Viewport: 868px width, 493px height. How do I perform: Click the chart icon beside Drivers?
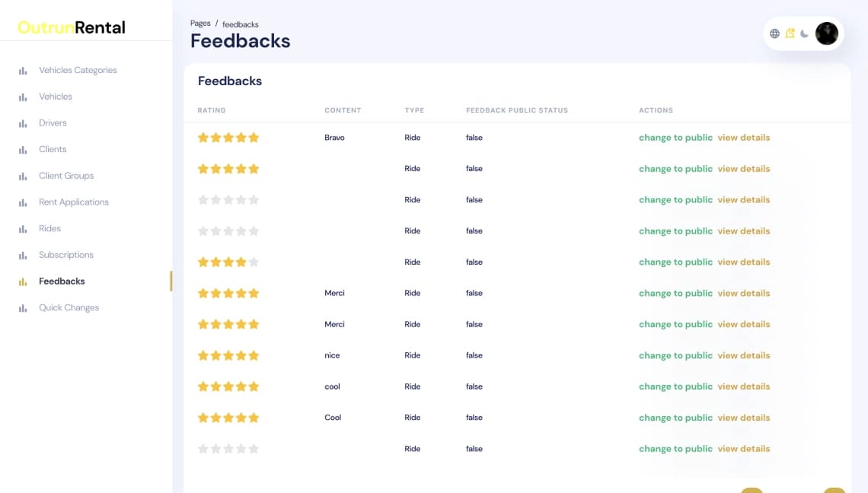(x=23, y=123)
